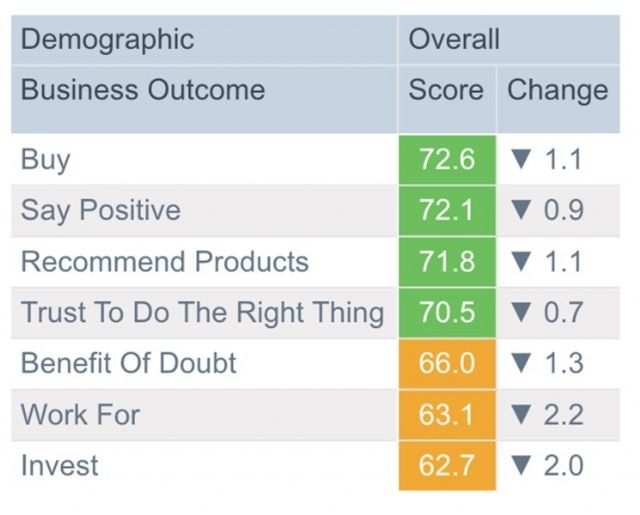Click the Demographic header cell
640x515 pixels.
click(107, 40)
